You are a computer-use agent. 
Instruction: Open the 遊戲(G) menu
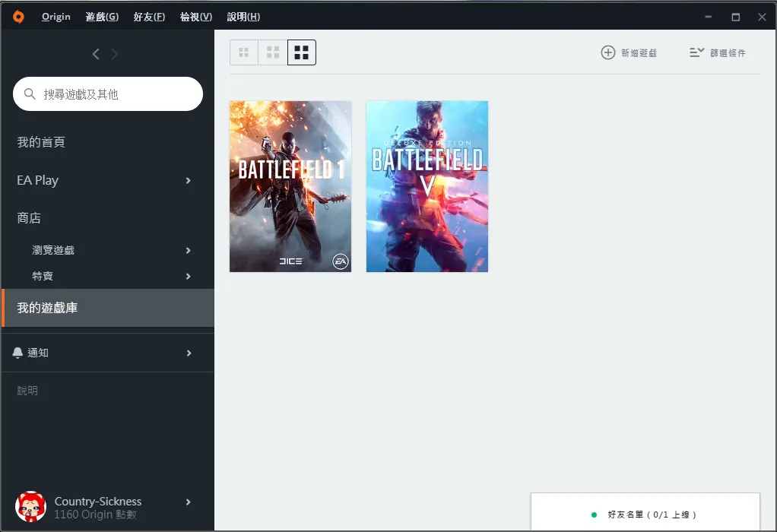[x=102, y=17]
